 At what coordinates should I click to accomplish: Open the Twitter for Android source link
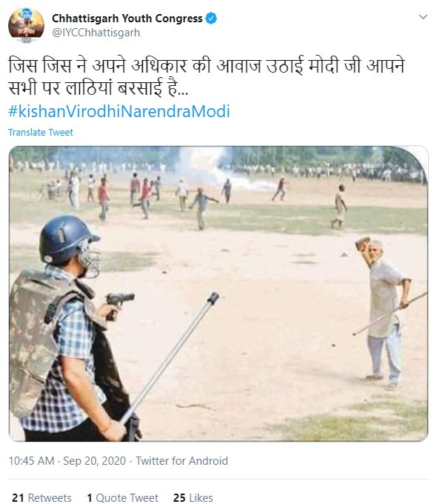tap(182, 460)
